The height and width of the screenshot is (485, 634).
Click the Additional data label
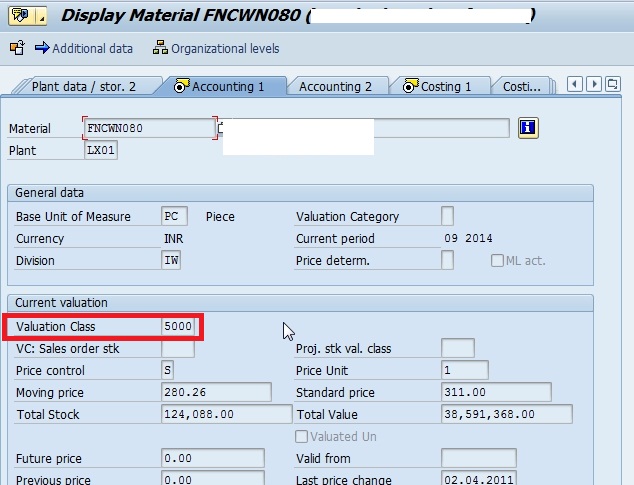[92, 49]
